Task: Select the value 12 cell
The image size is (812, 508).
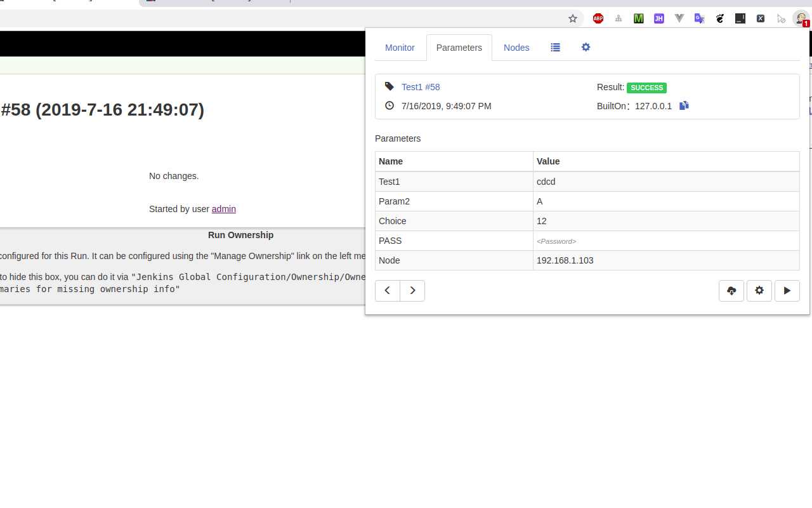Action: tap(666, 221)
